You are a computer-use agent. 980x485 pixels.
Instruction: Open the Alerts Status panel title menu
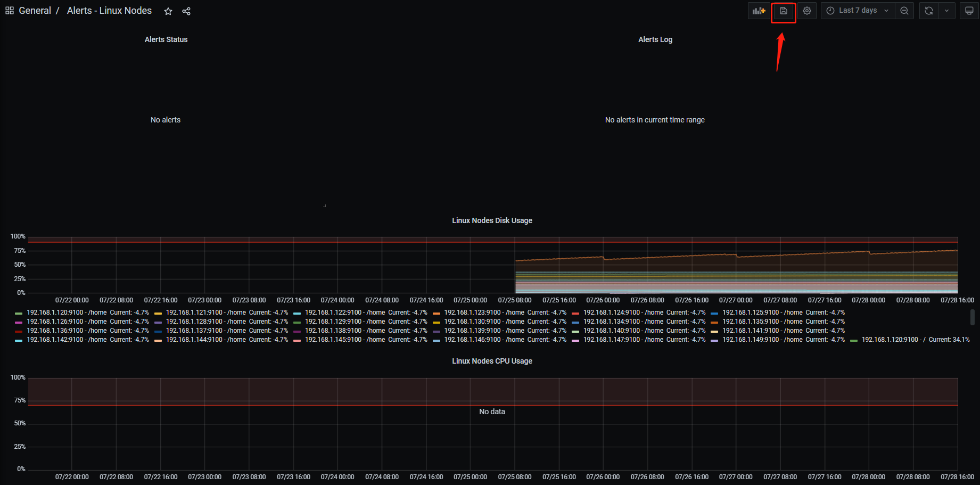pos(166,39)
